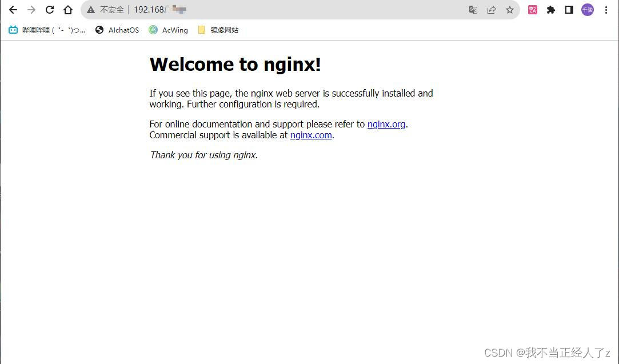Image resolution: width=619 pixels, height=364 pixels.
Task: Open the browser home page
Action: [x=68, y=10]
